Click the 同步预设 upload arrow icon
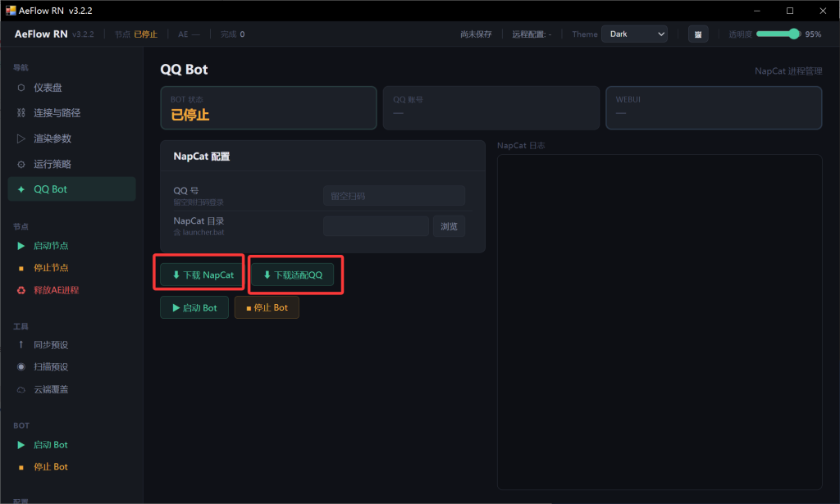Viewport: 840px width, 504px height. tap(21, 345)
